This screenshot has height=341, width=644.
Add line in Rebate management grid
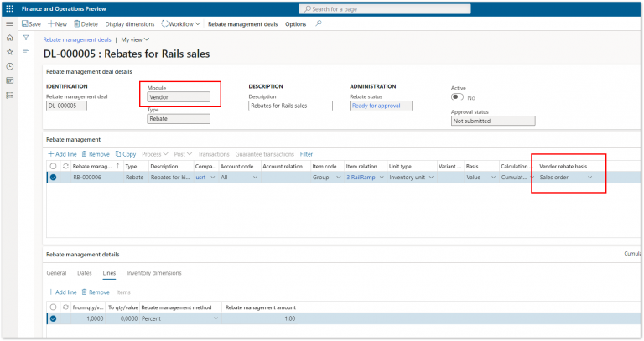pyautogui.click(x=62, y=154)
